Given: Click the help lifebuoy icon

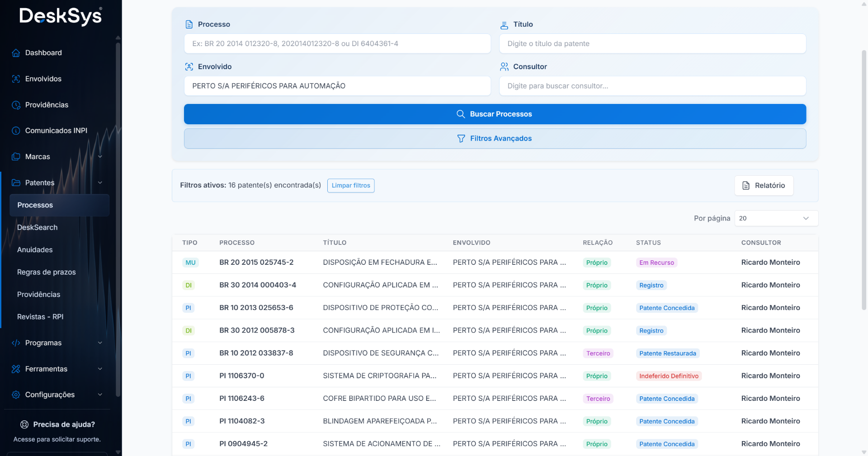Looking at the screenshot, I should point(24,424).
